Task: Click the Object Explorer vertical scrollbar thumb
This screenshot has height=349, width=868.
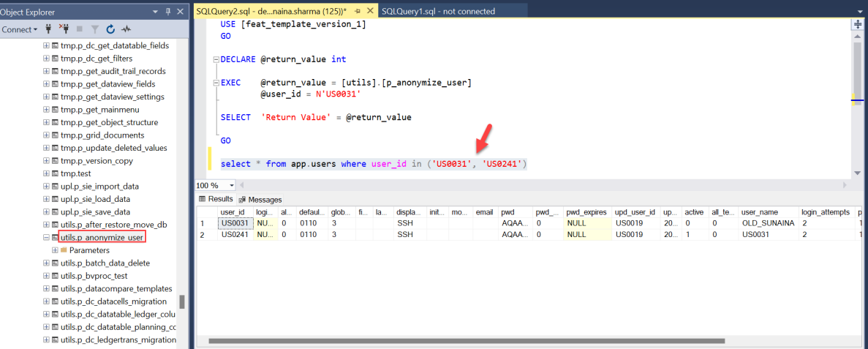Action: tap(181, 301)
